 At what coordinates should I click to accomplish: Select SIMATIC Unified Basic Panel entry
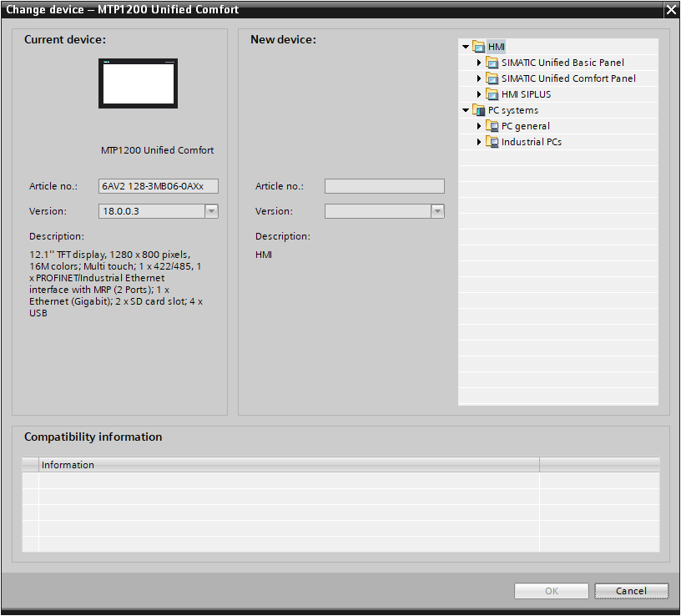[562, 63]
